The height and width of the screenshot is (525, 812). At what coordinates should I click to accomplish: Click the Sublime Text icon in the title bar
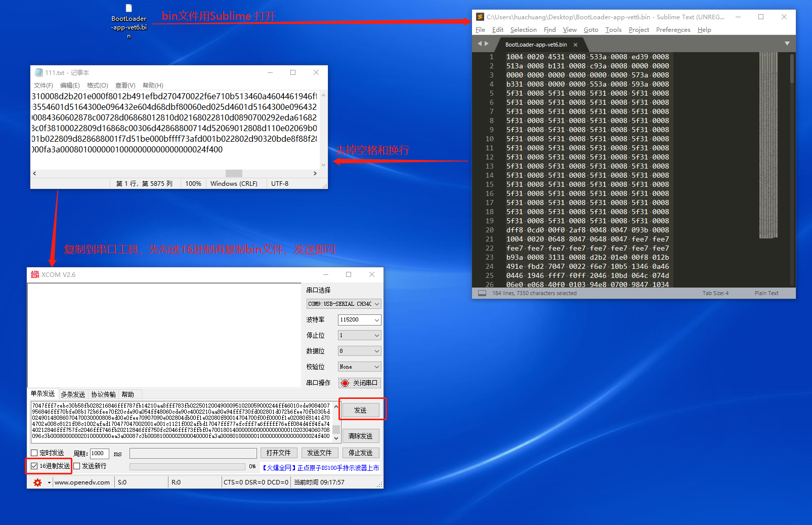[x=480, y=16]
